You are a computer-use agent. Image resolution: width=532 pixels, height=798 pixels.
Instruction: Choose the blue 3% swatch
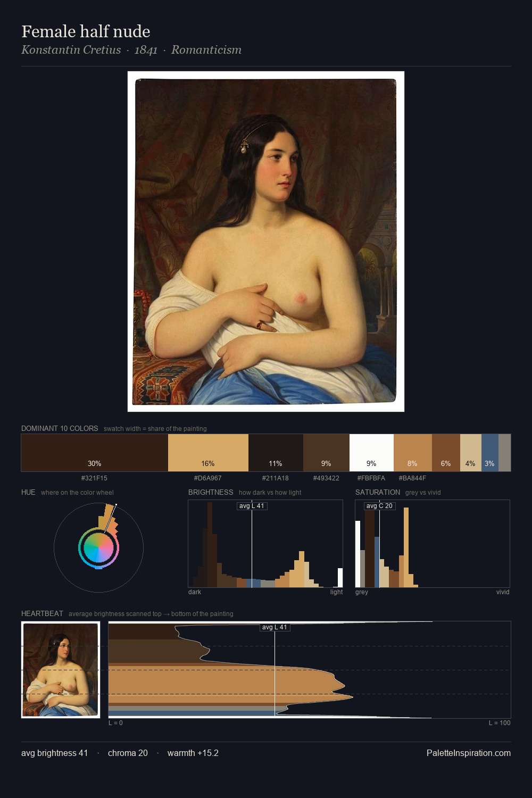coord(490,453)
